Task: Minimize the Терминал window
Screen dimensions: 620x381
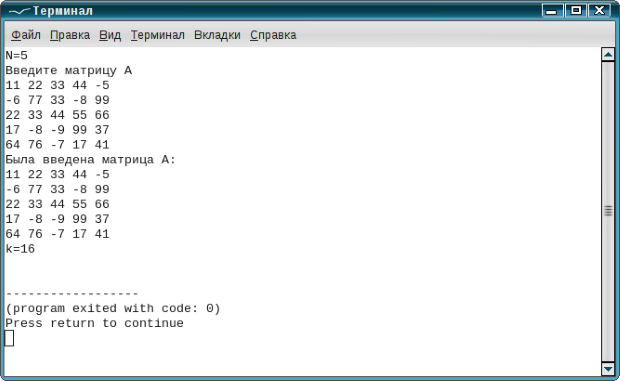Action: (x=552, y=11)
